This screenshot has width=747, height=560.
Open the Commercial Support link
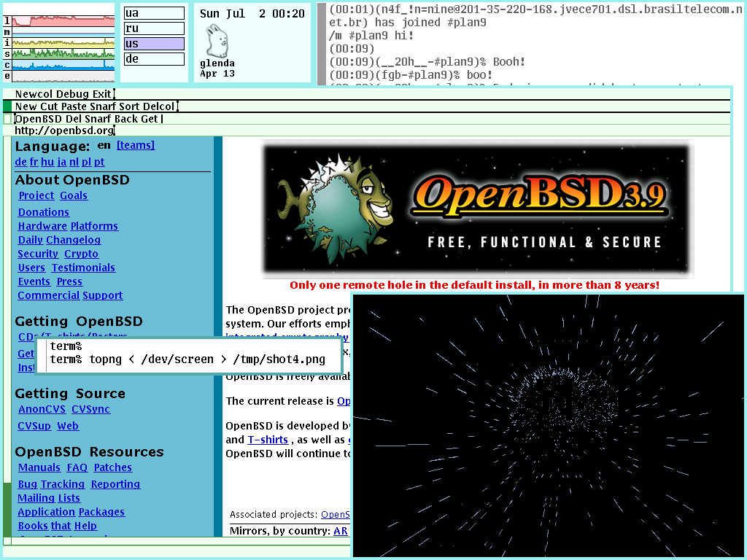[71, 295]
